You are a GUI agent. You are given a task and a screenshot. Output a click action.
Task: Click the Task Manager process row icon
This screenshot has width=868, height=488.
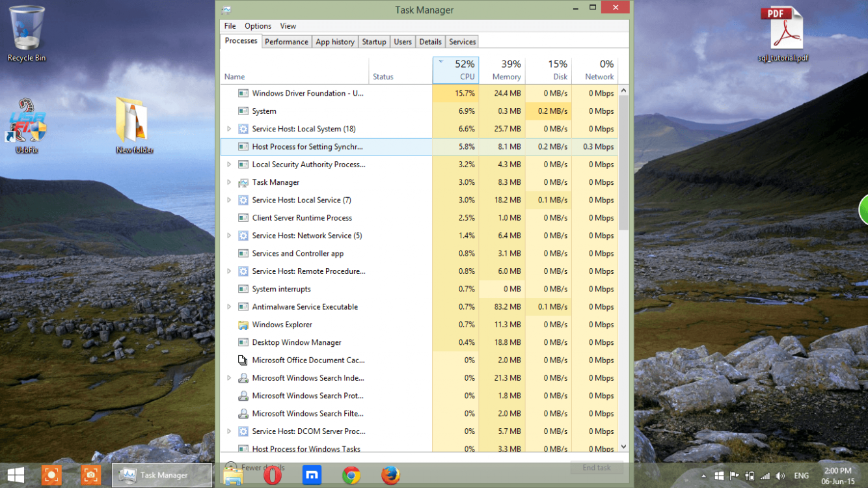tap(243, 182)
